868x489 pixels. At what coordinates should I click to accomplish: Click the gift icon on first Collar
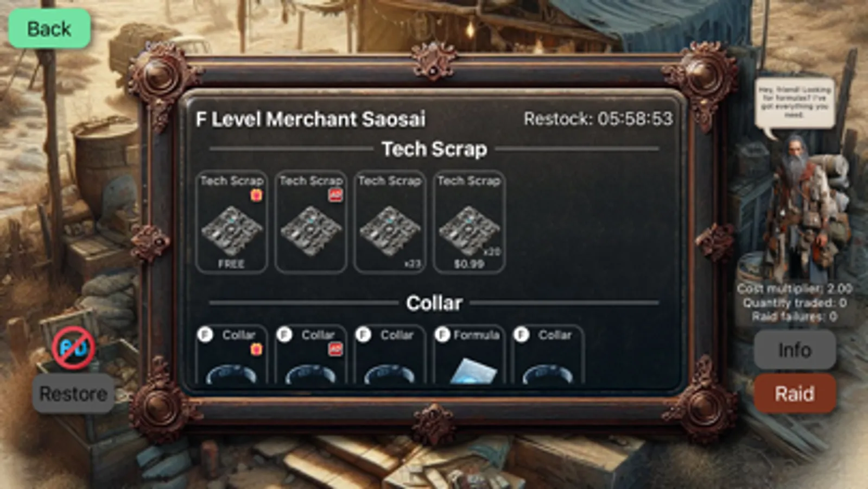256,349
